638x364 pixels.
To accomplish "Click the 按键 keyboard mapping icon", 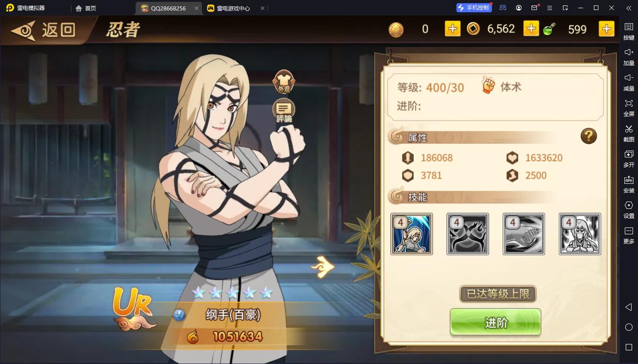I will click(628, 31).
